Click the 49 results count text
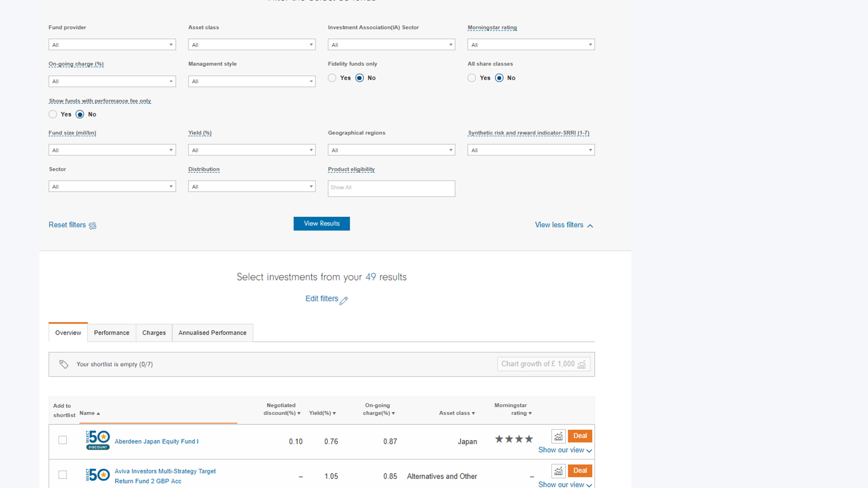Screen dimensions: 868x488 pyautogui.click(x=371, y=277)
